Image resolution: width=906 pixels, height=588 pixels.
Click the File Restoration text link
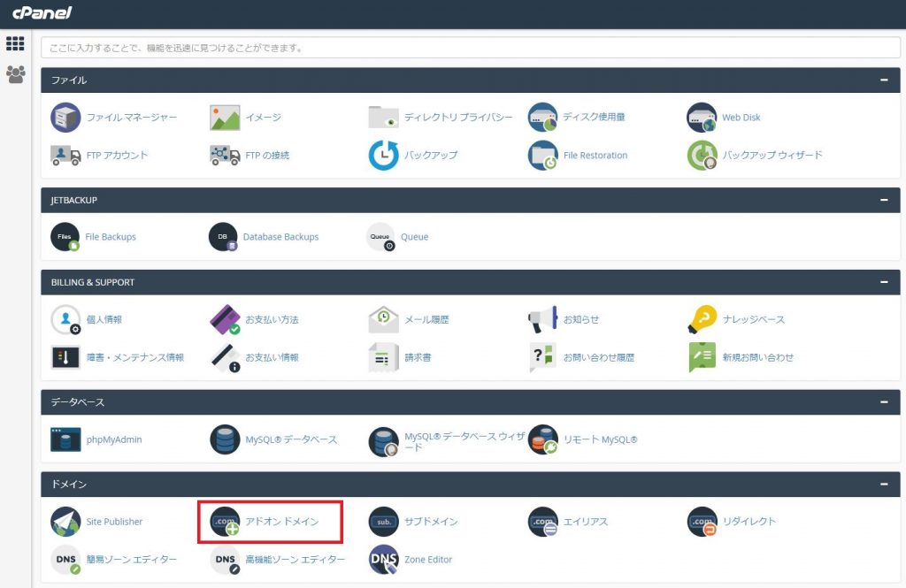click(x=595, y=156)
